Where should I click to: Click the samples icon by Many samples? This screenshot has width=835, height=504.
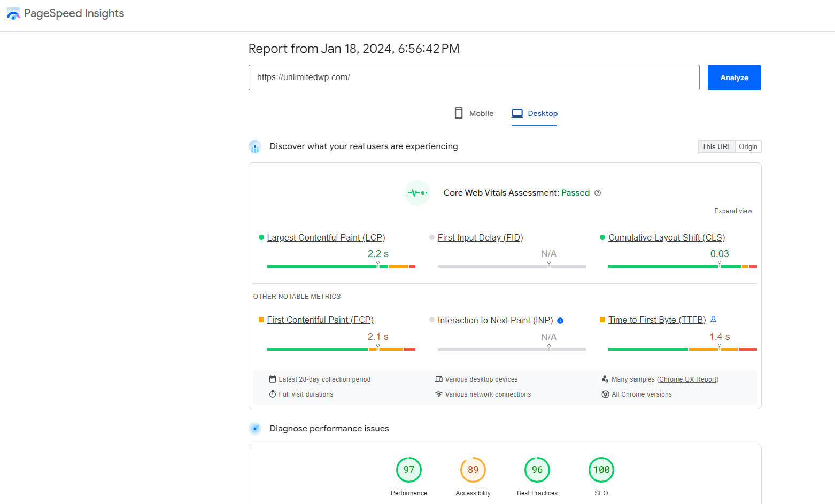(x=605, y=379)
